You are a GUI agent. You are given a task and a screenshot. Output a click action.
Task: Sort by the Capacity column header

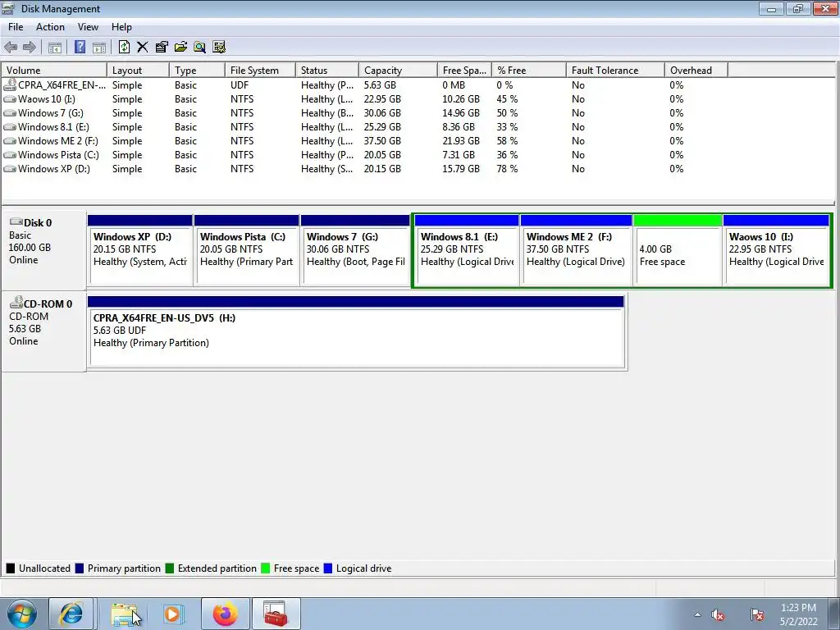(398, 71)
